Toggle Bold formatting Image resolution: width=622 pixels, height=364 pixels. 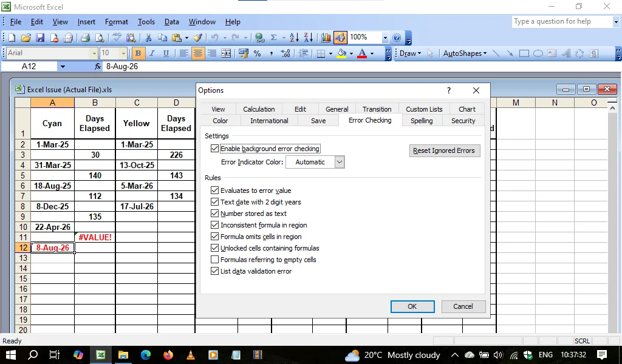[138, 53]
